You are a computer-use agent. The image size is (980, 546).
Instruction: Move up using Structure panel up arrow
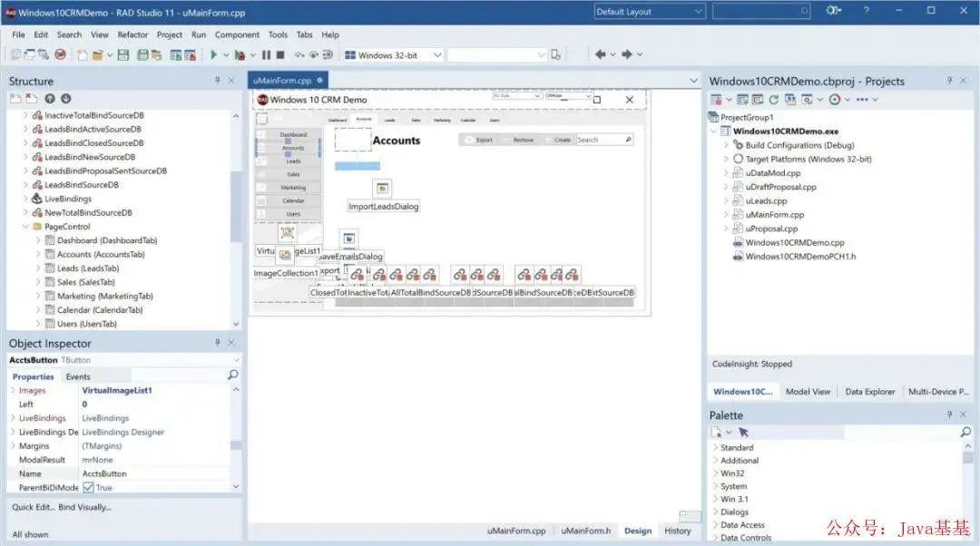click(x=50, y=99)
